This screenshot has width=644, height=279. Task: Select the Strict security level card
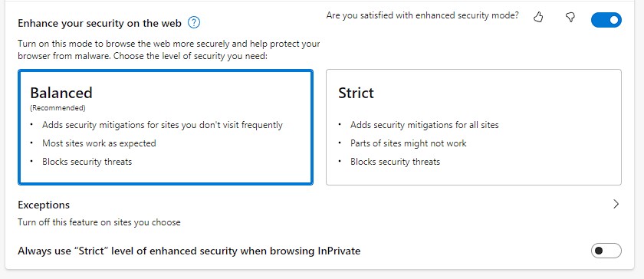click(x=474, y=127)
